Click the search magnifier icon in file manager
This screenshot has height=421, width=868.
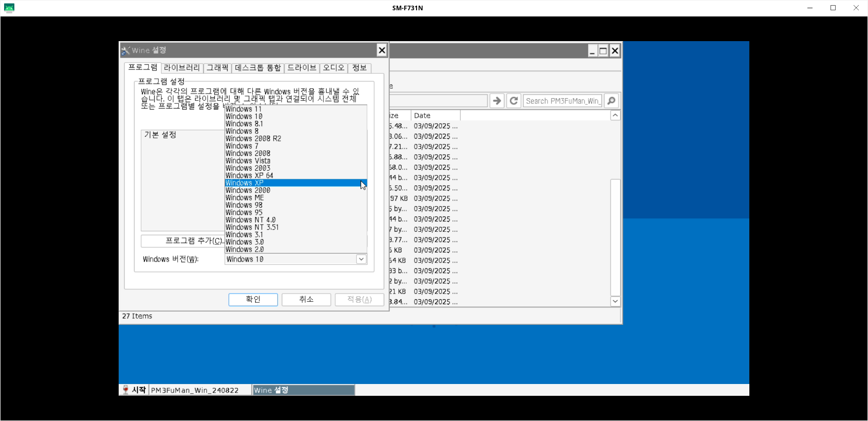(611, 101)
